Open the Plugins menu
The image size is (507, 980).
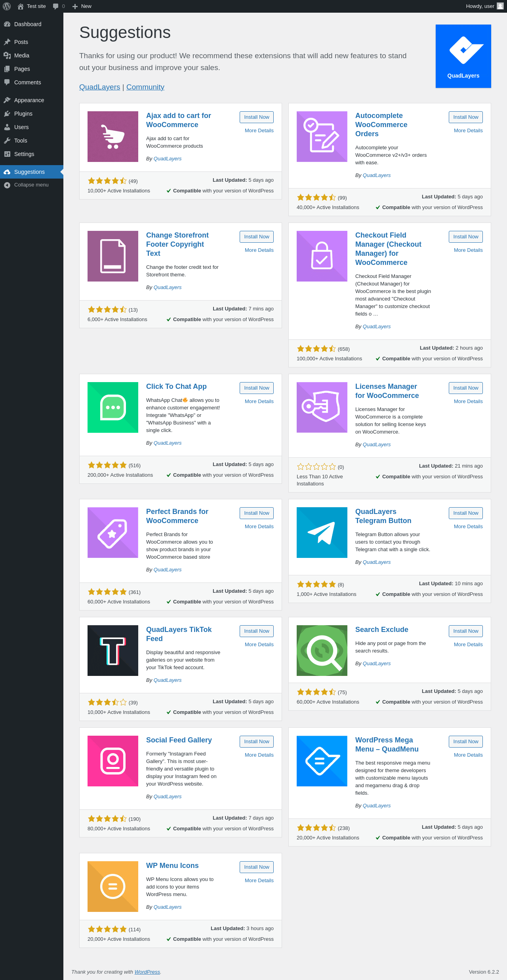tap(32, 114)
